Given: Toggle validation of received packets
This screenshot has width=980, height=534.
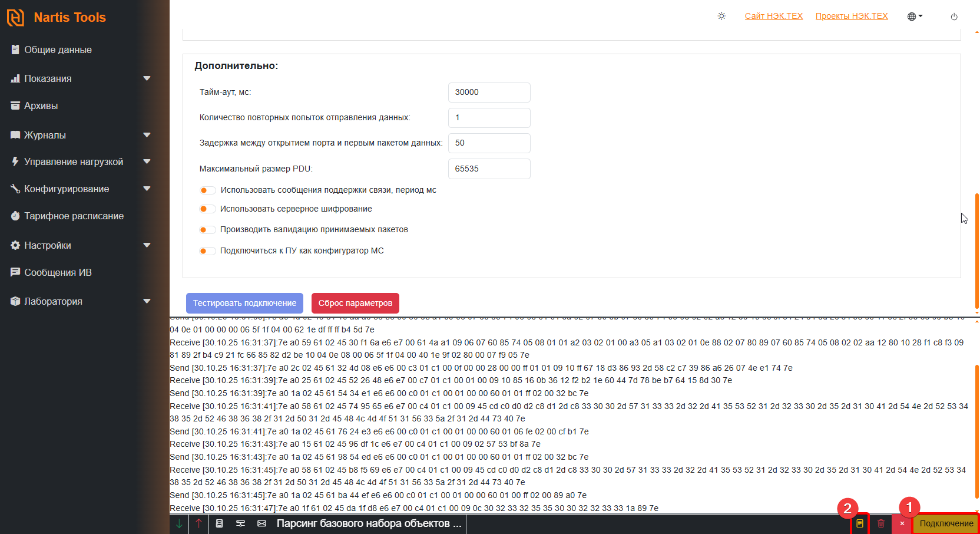Looking at the screenshot, I should [207, 230].
